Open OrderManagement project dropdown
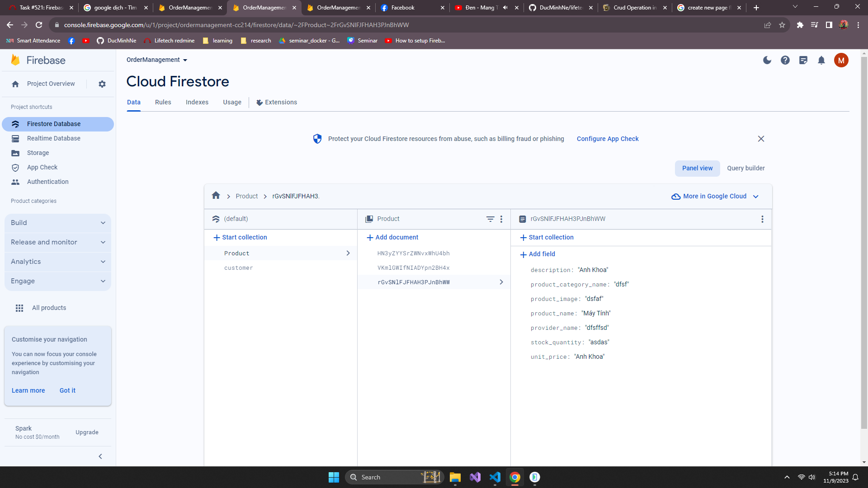 157,60
